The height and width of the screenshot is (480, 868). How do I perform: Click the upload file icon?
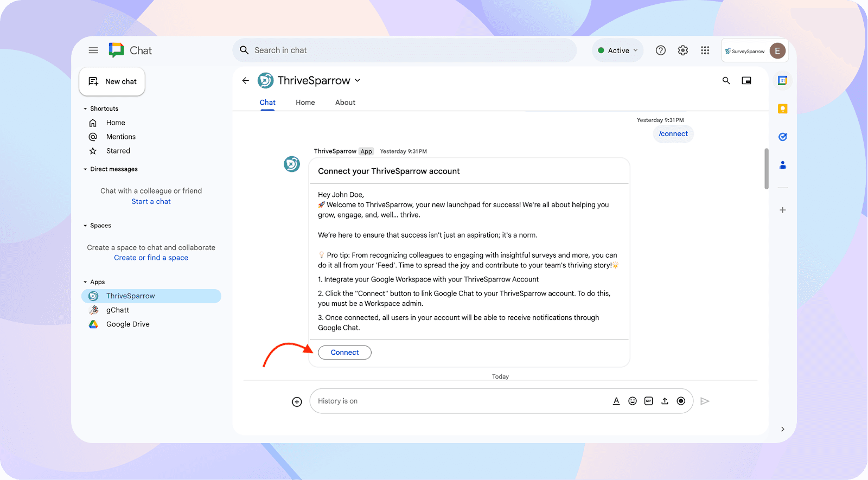coord(665,401)
